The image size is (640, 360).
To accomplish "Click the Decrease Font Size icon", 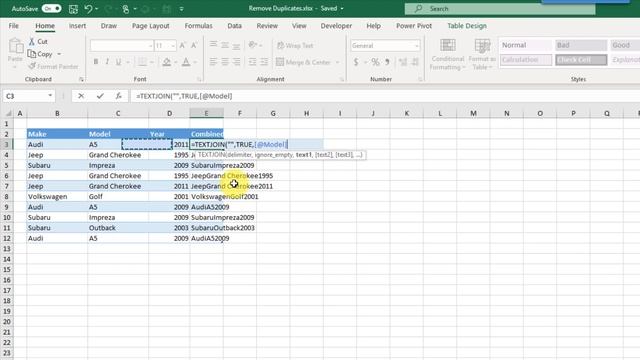I will pos(194,45).
